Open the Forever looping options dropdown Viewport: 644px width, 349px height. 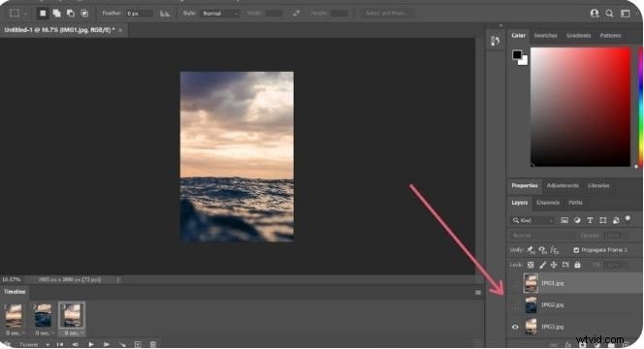34,344
